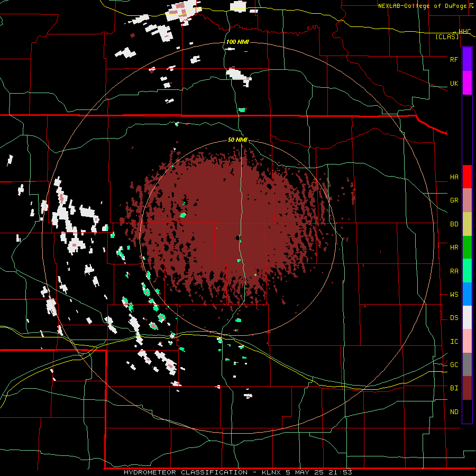This screenshot has height=476, width=476.
Task: Click the ND black legend swatch
Action: pyautogui.click(x=467, y=411)
